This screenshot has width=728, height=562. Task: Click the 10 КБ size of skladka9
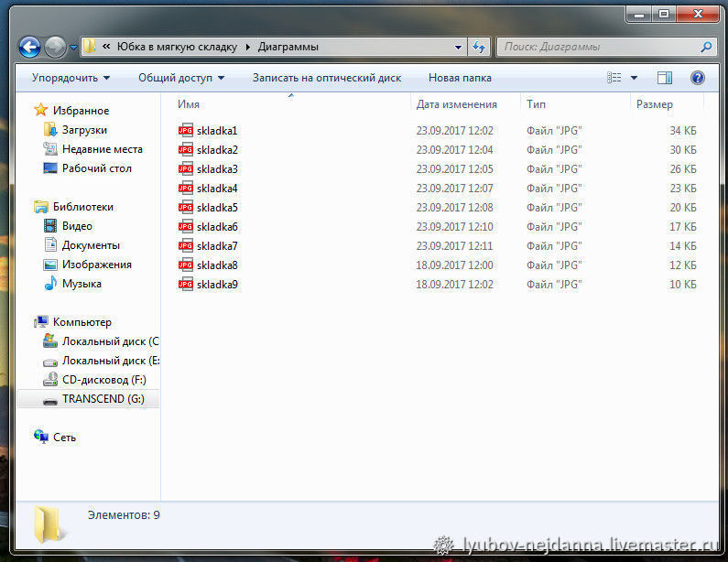[682, 285]
